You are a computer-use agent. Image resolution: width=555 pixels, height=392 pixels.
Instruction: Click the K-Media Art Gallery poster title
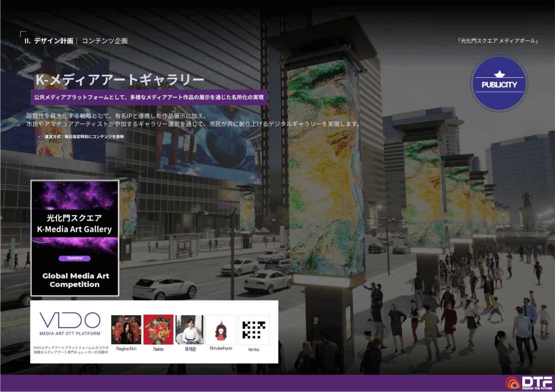(x=74, y=223)
